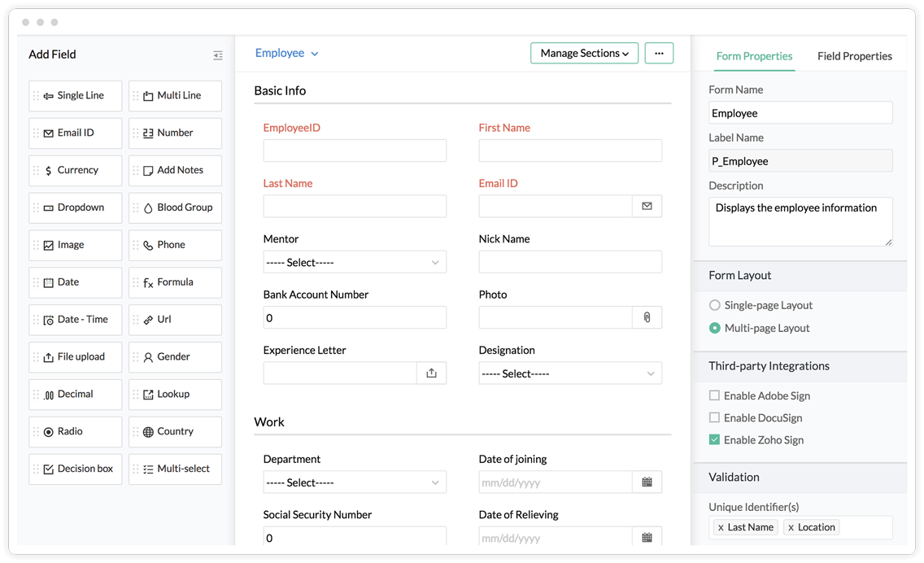Expand the Designation dropdown
The width and height of the screenshot is (924, 563).
(569, 373)
